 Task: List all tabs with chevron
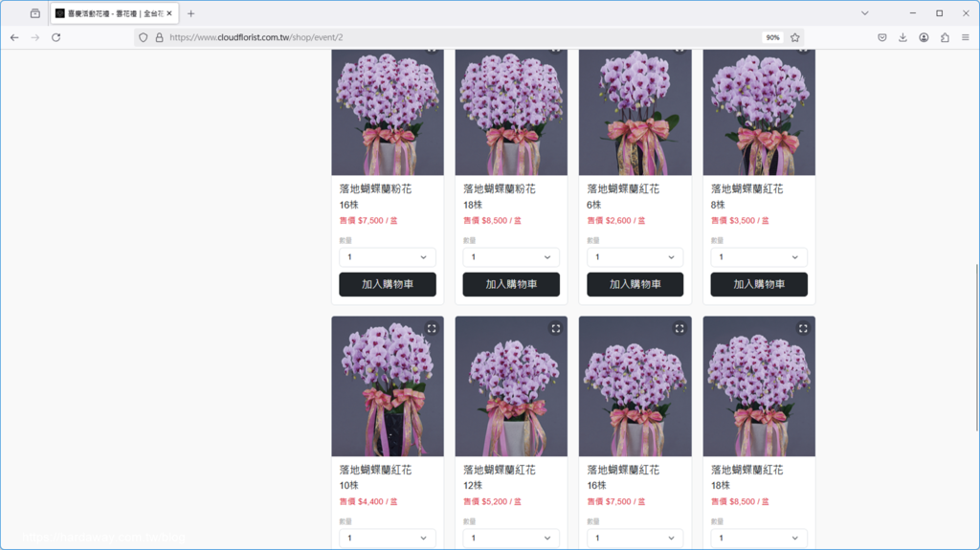865,13
